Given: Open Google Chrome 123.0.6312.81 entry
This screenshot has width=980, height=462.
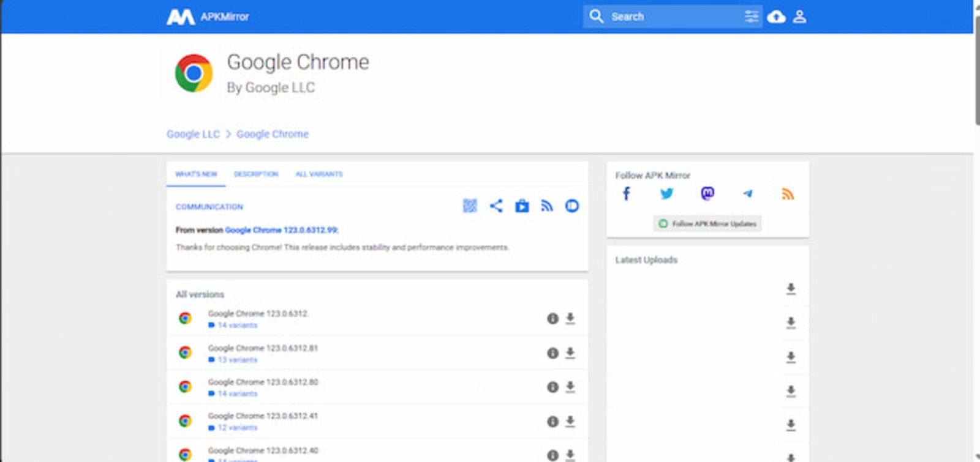Looking at the screenshot, I should point(263,348).
